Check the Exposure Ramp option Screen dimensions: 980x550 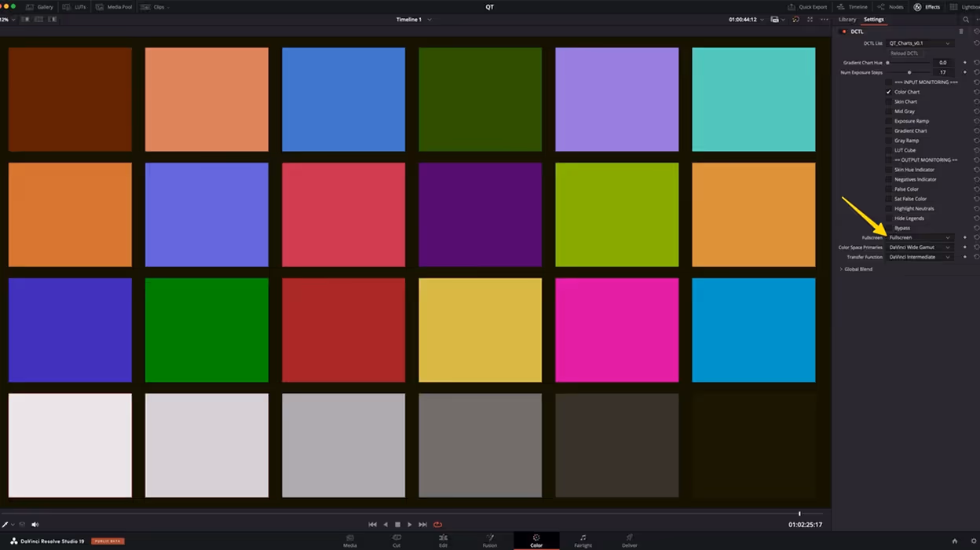coord(889,121)
